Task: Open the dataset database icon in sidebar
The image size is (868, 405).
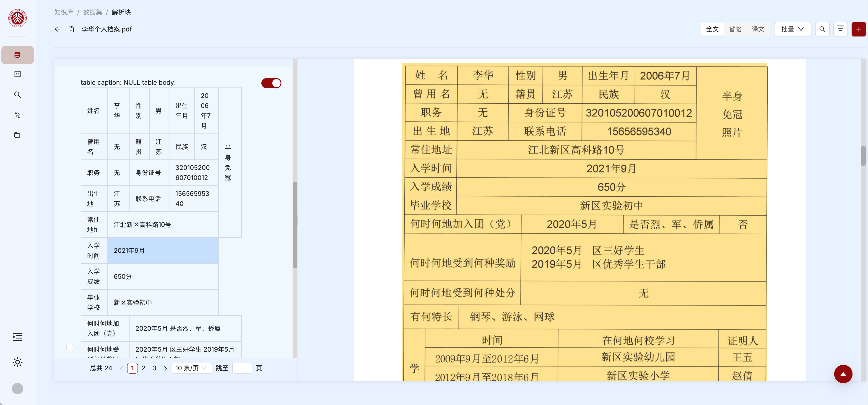Action: pos(18,55)
